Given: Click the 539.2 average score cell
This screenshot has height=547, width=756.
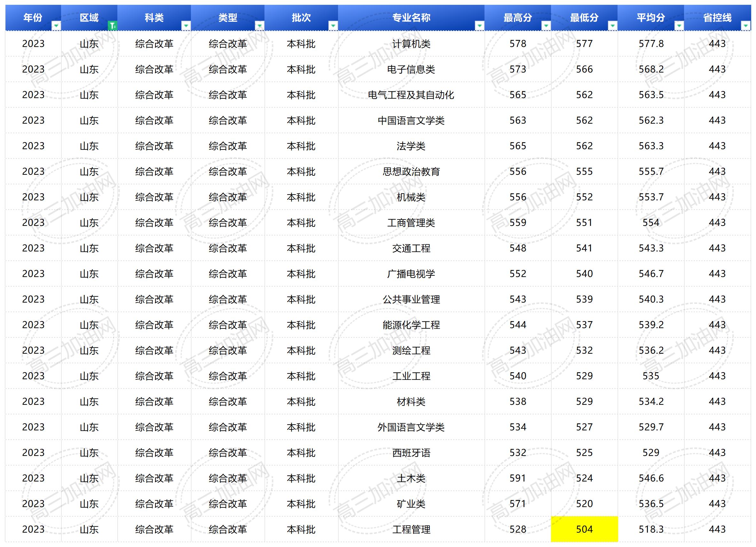Looking at the screenshot, I should pyautogui.click(x=651, y=325).
